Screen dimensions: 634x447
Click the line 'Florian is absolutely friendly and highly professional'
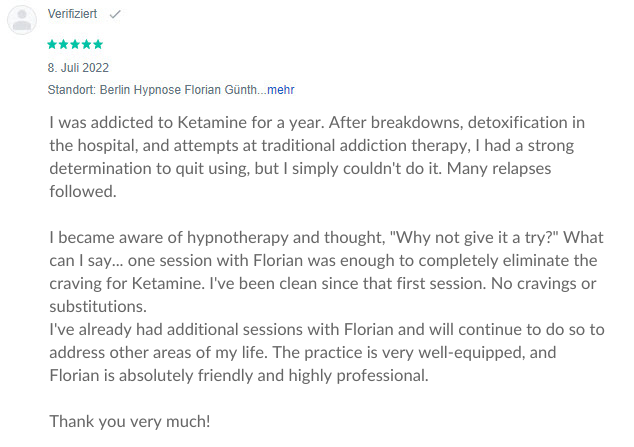(x=239, y=376)
